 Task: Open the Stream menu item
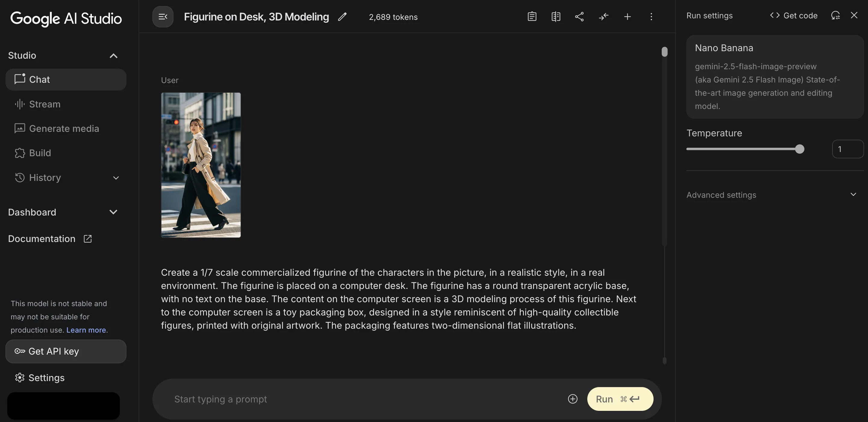(45, 104)
